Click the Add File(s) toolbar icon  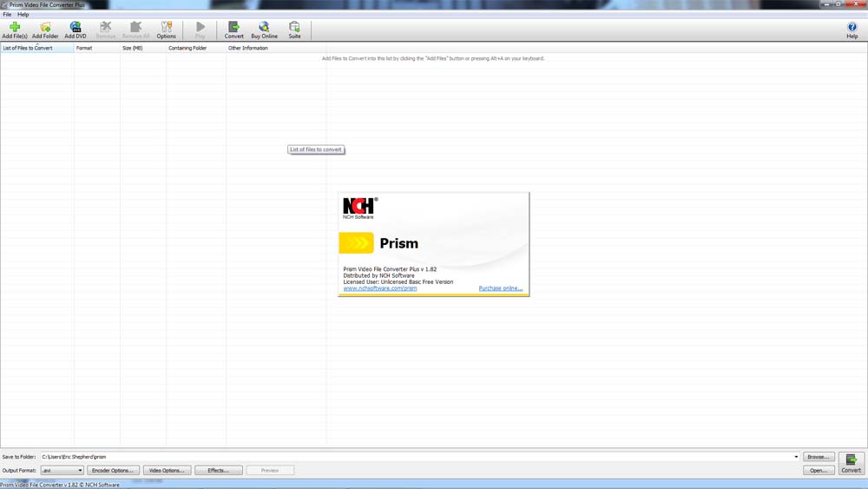pyautogui.click(x=15, y=30)
